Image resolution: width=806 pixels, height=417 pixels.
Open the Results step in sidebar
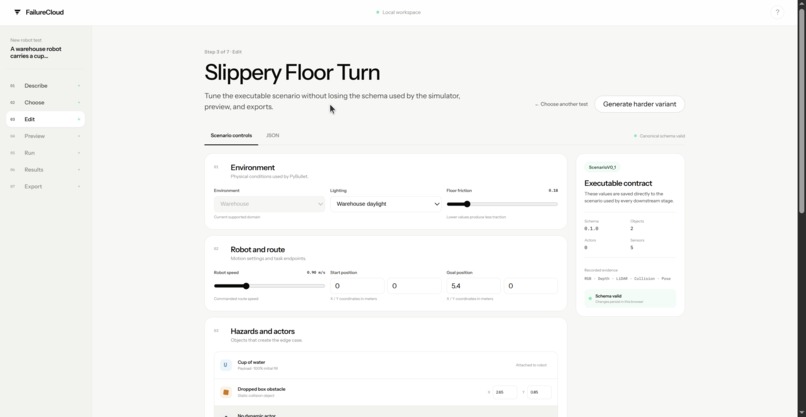(45, 170)
